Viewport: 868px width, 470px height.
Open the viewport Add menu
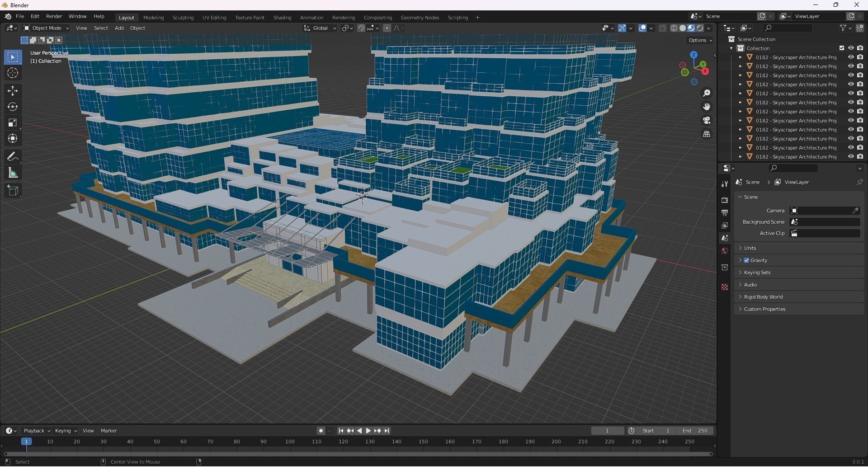pyautogui.click(x=119, y=28)
